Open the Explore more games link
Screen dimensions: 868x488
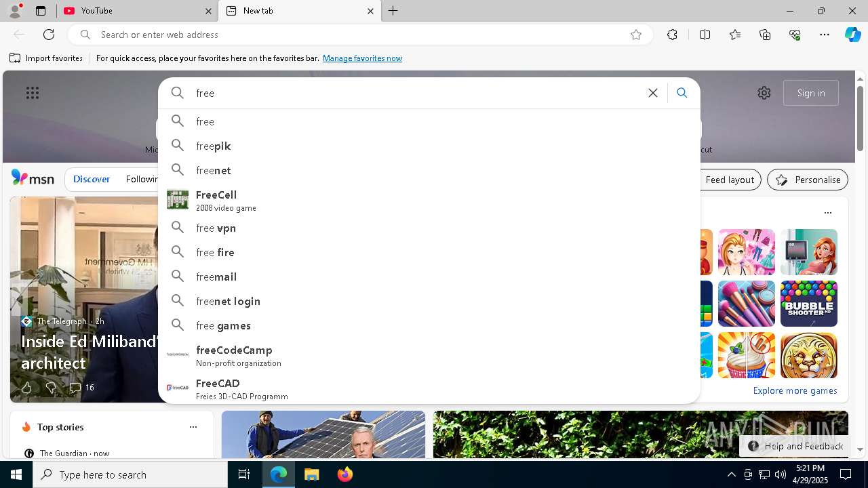click(795, 390)
